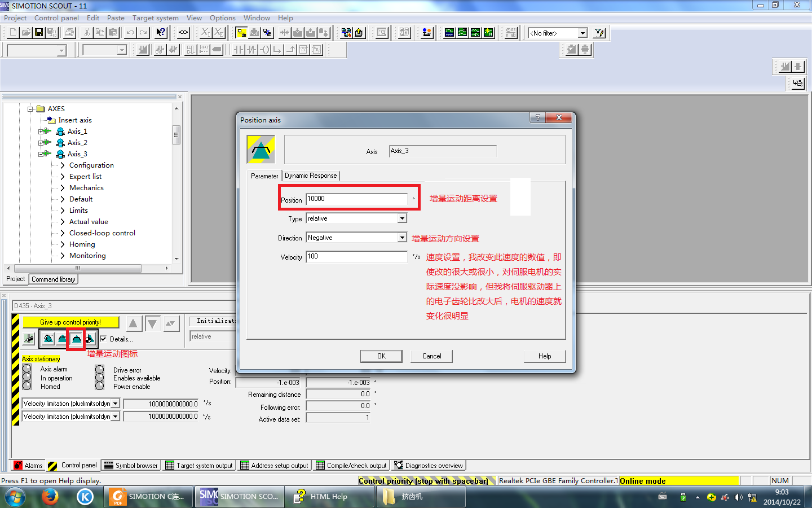Click the blue and orange dots icon
Viewport: 812px width, 508px height.
point(427,33)
